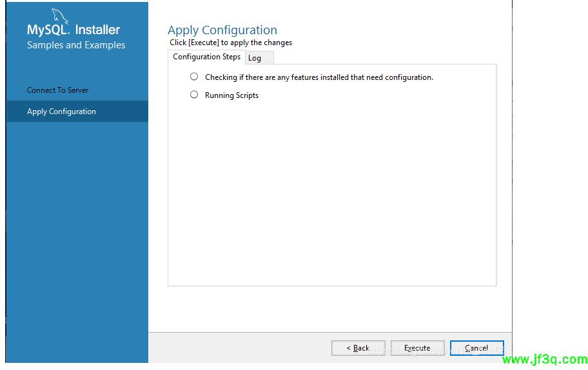This screenshot has width=588, height=370.
Task: Select the Configuration Steps tab
Action: point(206,57)
